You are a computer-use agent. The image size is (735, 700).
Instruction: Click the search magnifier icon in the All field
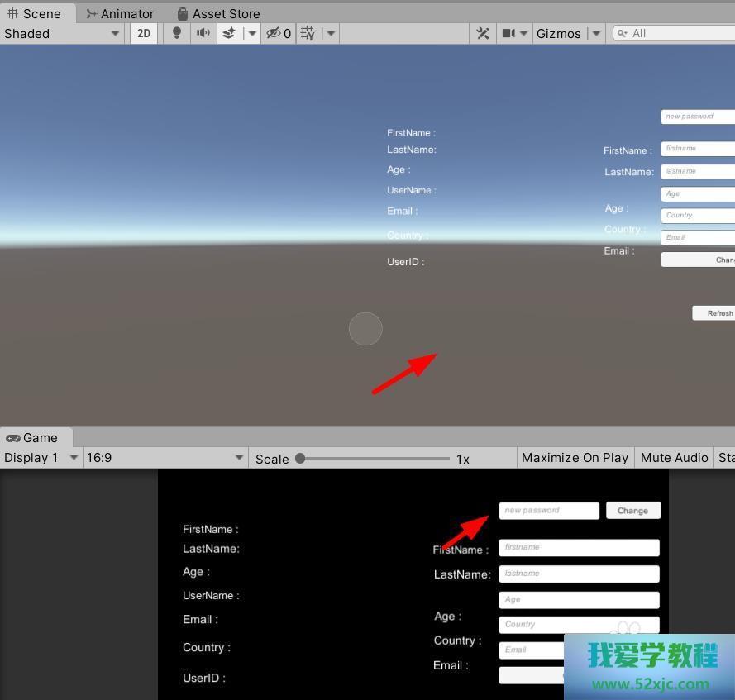coord(621,33)
